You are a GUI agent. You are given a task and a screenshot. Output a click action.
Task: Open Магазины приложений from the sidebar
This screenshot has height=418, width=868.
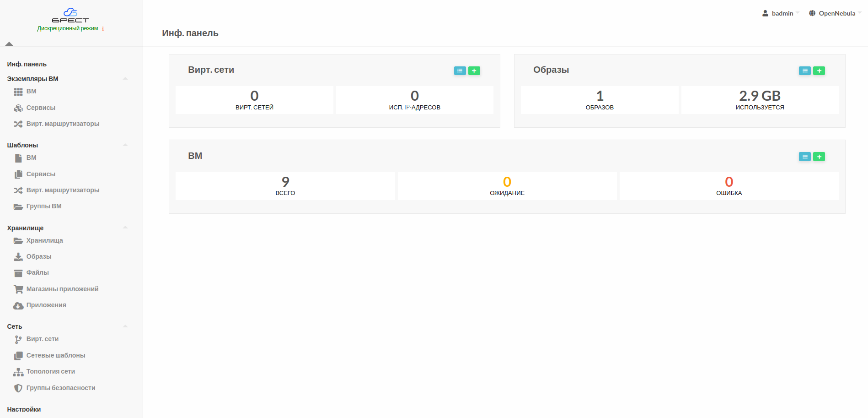pos(62,289)
